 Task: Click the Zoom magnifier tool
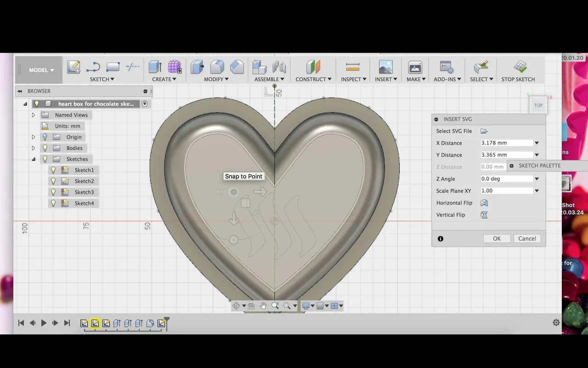(275, 305)
